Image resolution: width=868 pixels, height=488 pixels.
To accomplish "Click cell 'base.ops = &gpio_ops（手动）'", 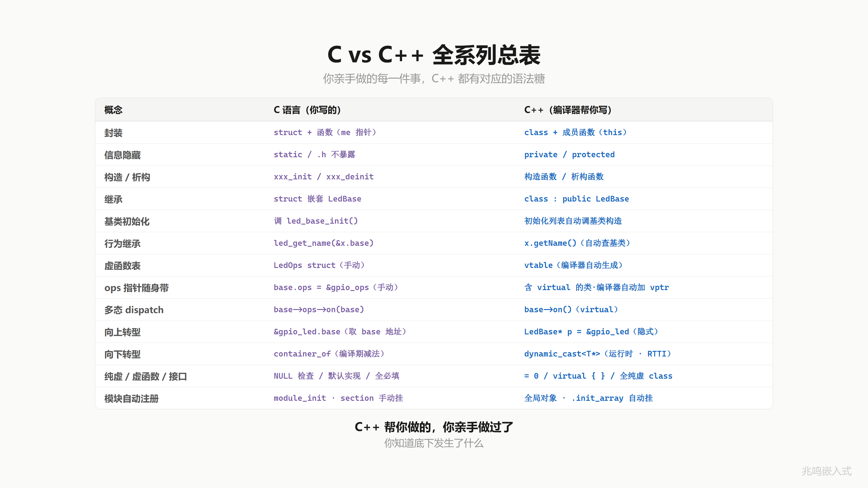I will (x=336, y=288).
